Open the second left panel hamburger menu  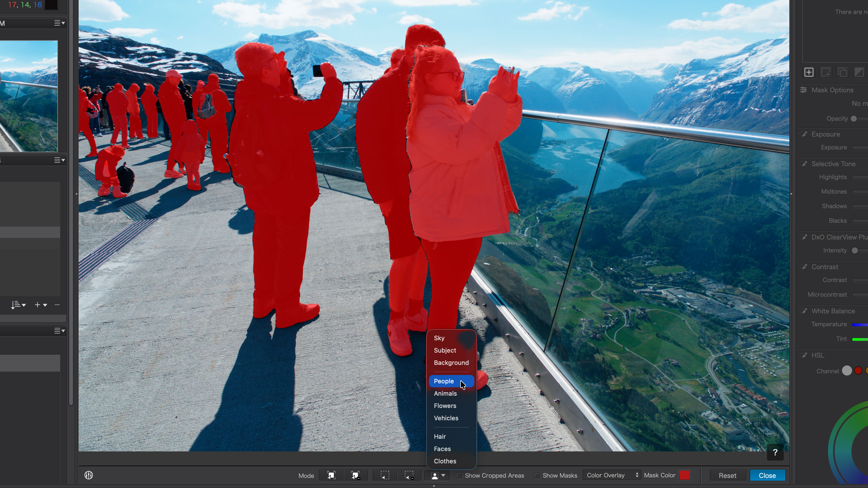pos(60,160)
